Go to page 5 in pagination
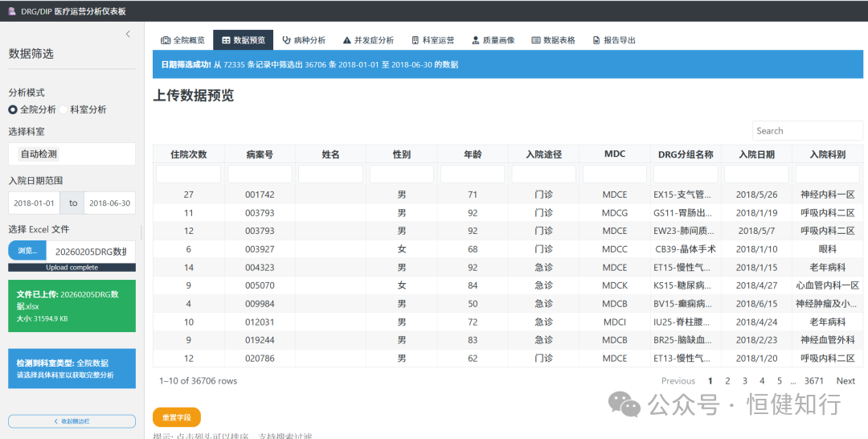The height and width of the screenshot is (439, 868). point(780,381)
